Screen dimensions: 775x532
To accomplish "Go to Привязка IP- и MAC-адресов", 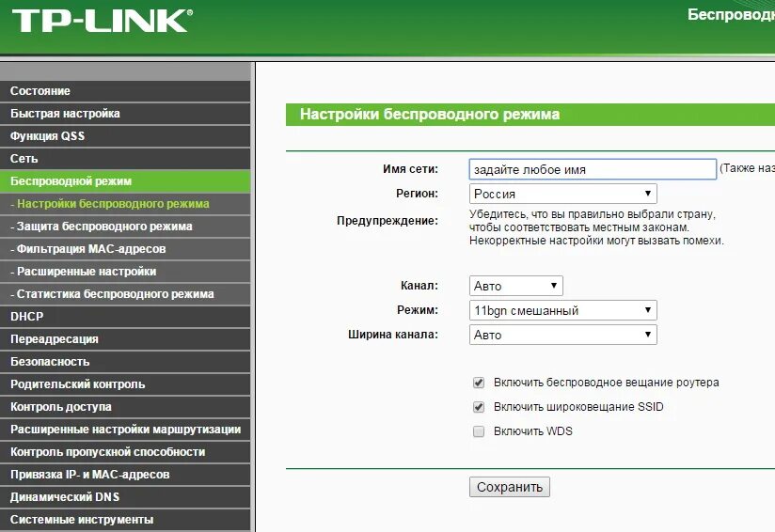I will 125,475.
